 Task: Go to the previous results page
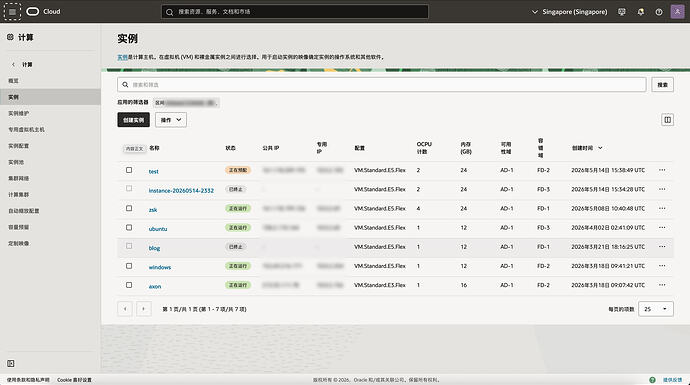click(x=125, y=309)
